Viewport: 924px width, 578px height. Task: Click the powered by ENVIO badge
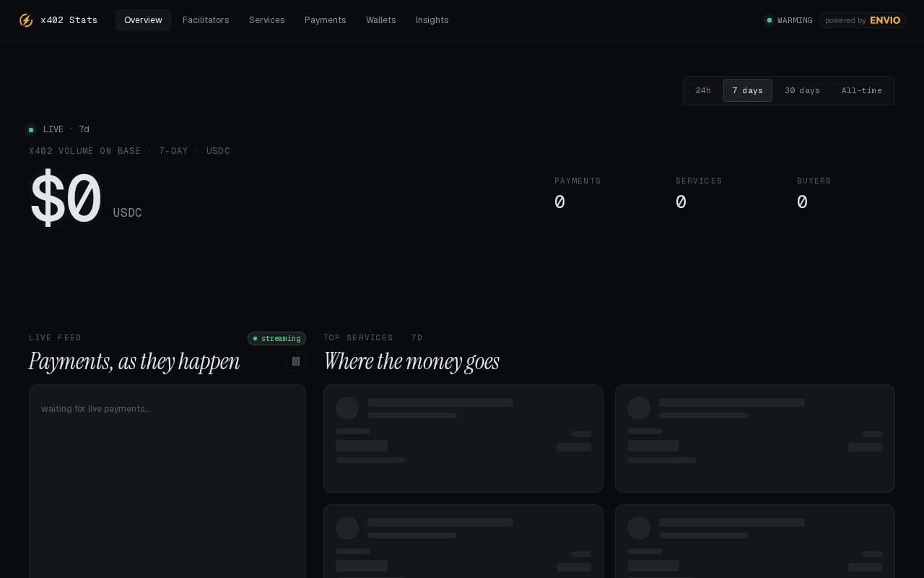coord(863,20)
